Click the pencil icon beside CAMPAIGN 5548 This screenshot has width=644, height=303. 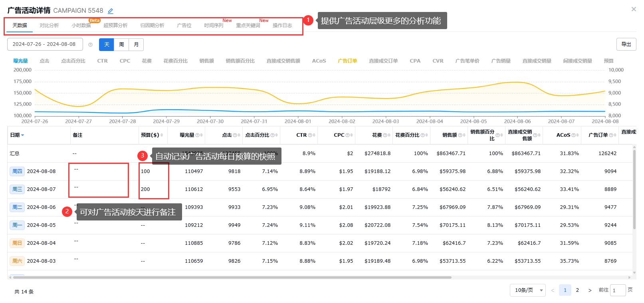click(111, 11)
